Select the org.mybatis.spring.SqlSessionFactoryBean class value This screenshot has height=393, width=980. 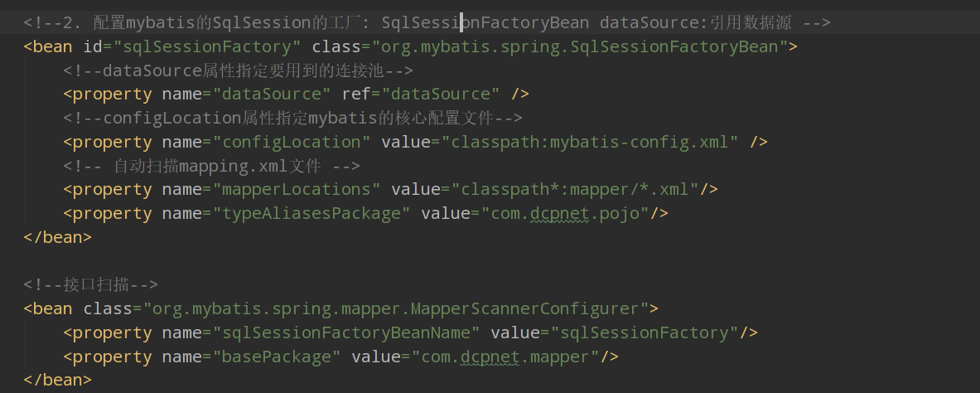tap(579, 47)
